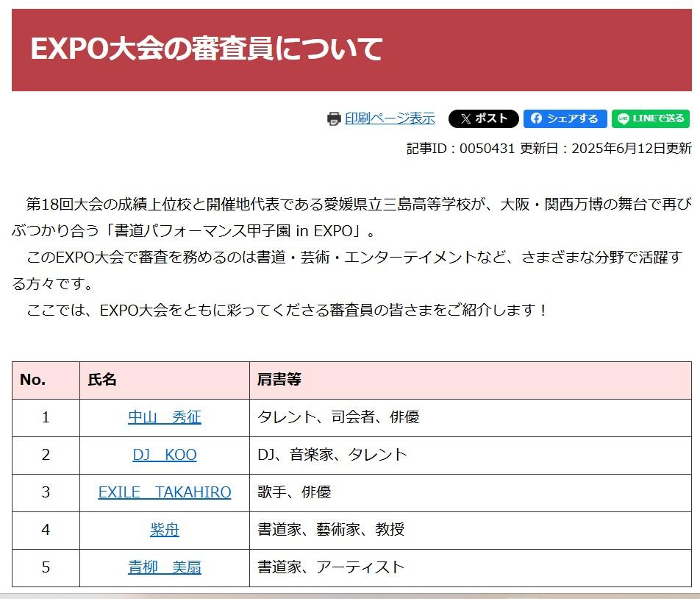
Task: Click the 氏名 column header
Action: [x=164, y=380]
